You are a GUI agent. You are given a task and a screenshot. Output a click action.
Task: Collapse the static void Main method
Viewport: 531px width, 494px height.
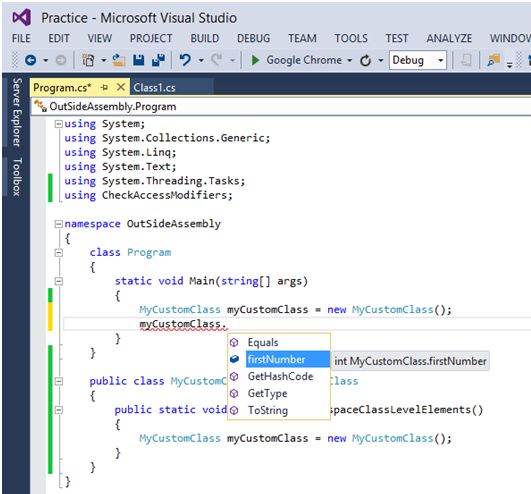(x=59, y=281)
